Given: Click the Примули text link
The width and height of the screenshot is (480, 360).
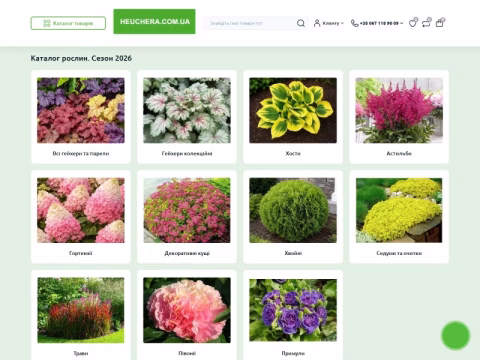Looking at the screenshot, I should pos(293,353).
